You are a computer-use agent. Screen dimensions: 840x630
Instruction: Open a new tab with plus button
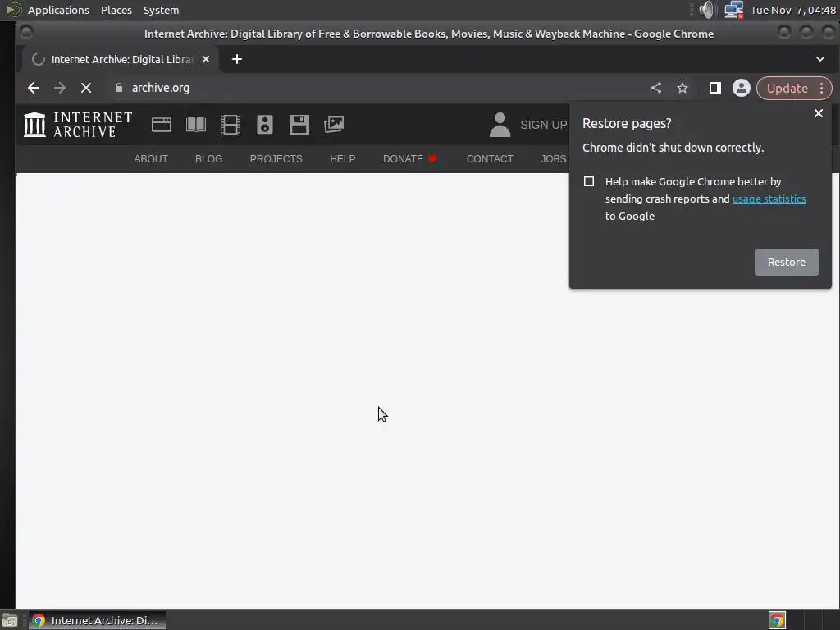coord(237,59)
